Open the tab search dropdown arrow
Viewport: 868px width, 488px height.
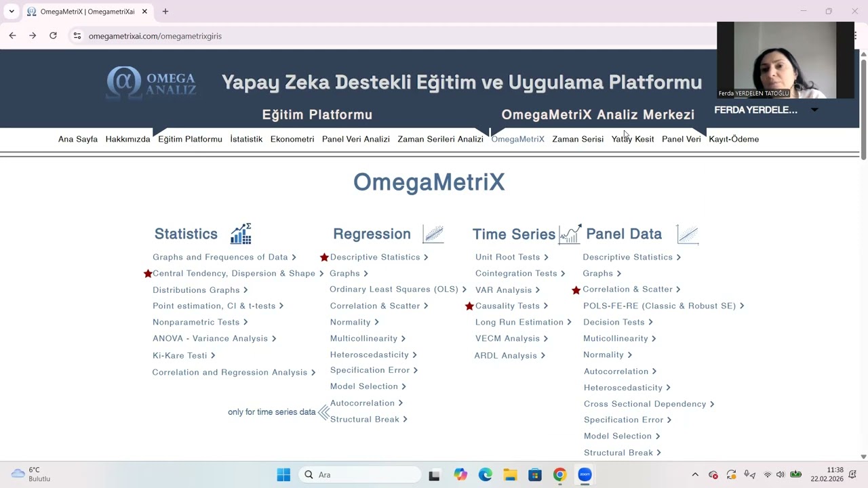point(12,12)
